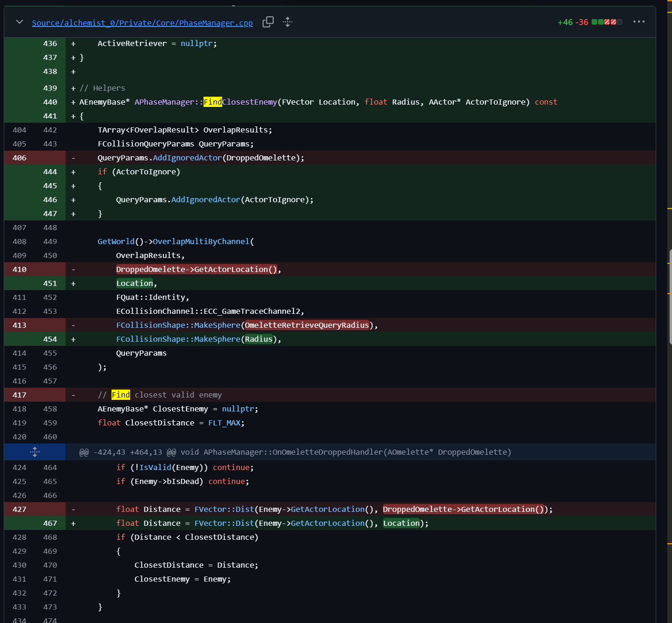Select old line number 406

(20, 158)
